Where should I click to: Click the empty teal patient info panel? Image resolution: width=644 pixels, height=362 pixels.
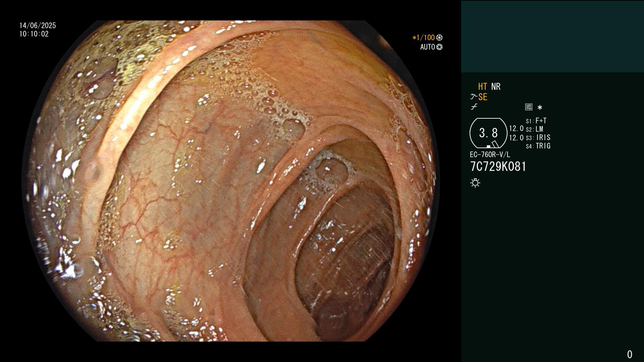pyautogui.click(x=552, y=37)
